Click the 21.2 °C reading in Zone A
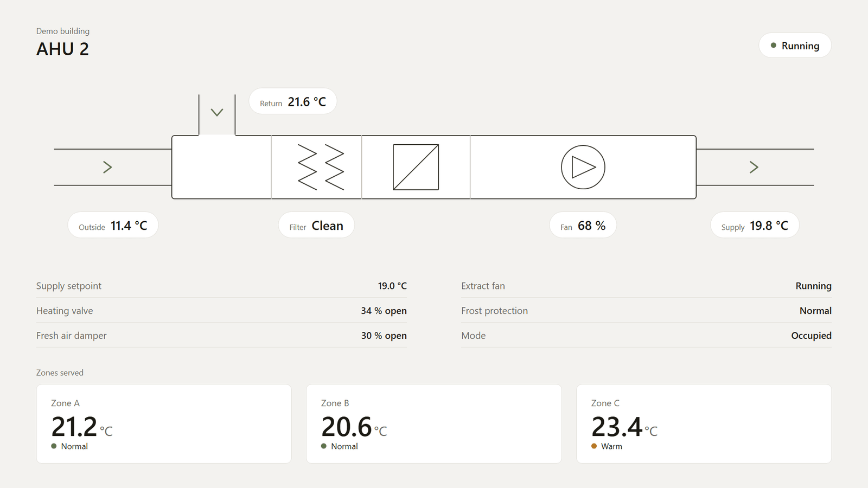Image resolution: width=868 pixels, height=488 pixels. pos(82,427)
